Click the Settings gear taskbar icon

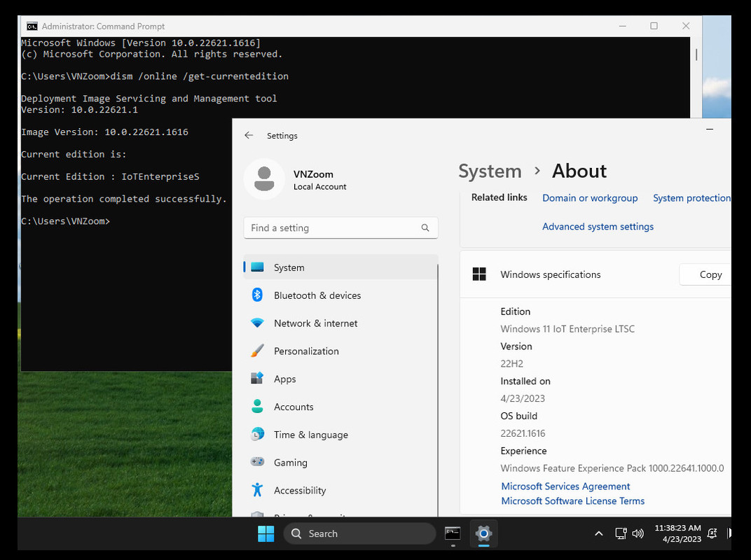click(x=484, y=533)
